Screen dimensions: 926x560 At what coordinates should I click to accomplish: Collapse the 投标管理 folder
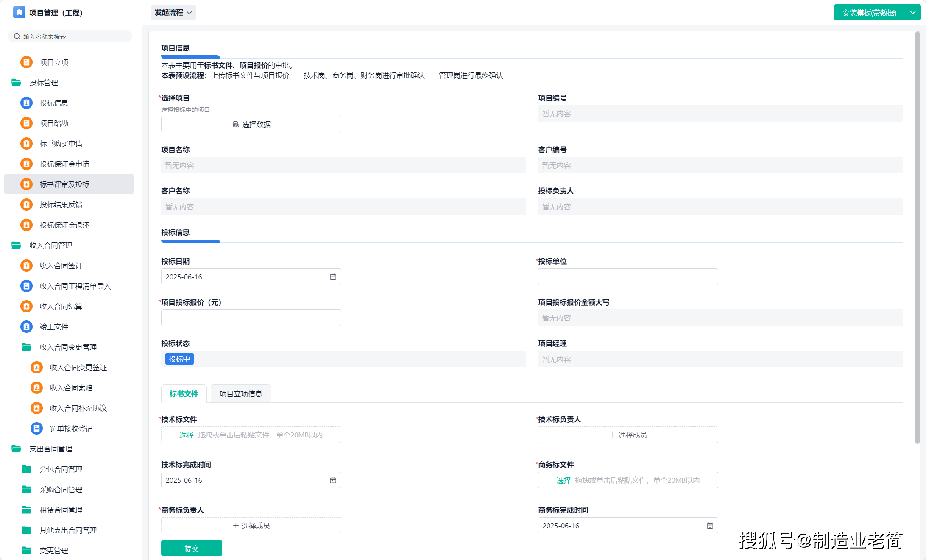tap(16, 83)
